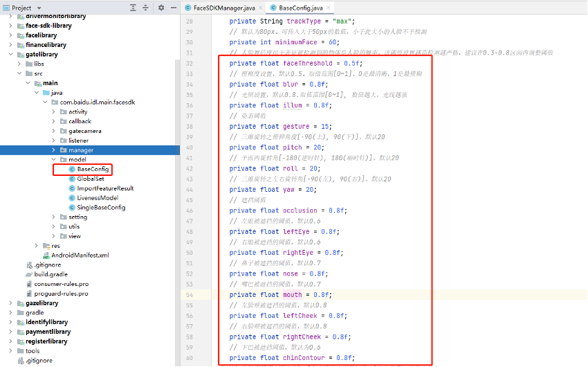588x367 pixels.
Task: Open ImportFeatureResult class
Action: 105,188
